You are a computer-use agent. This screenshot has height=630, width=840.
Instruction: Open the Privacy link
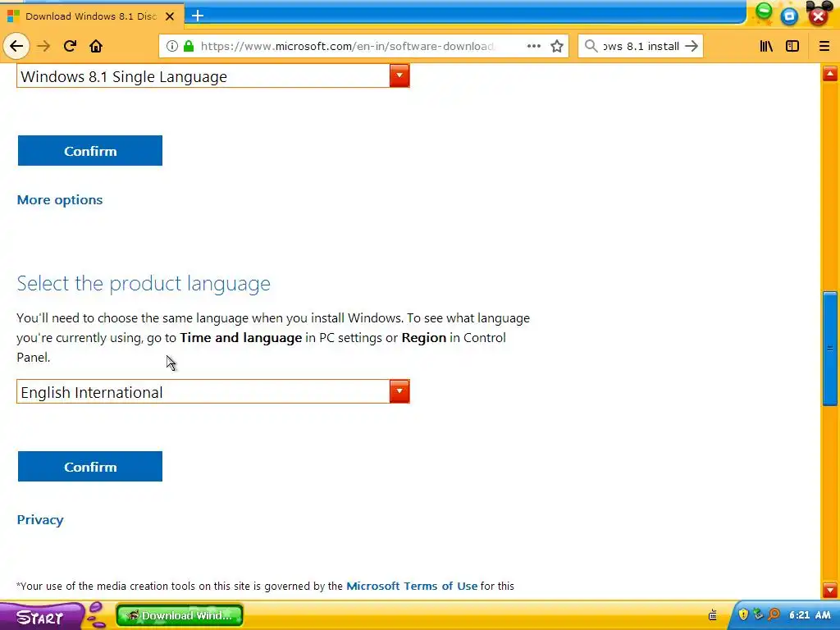click(x=40, y=519)
